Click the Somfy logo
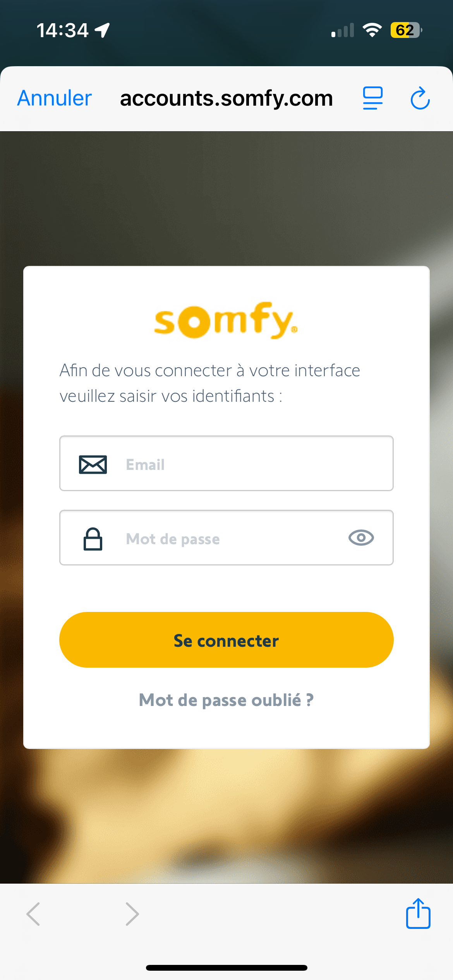This screenshot has height=980, width=453. pos(226,320)
